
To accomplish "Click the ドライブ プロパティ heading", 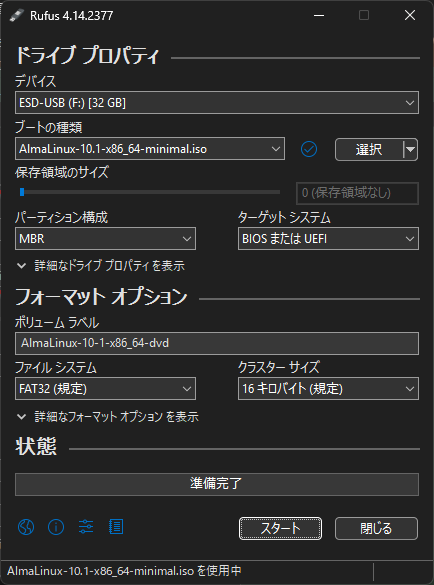I will point(87,56).
